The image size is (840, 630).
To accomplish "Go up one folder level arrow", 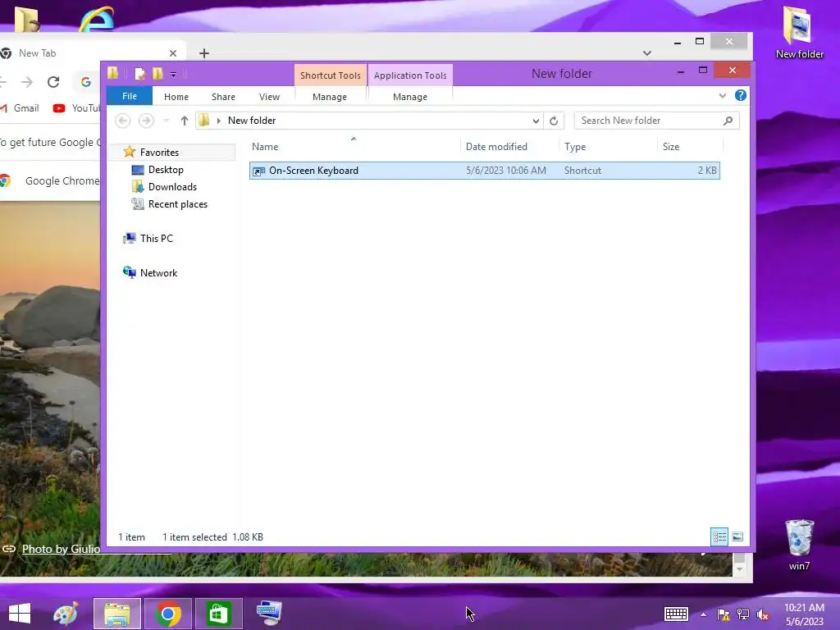I will pos(185,121).
